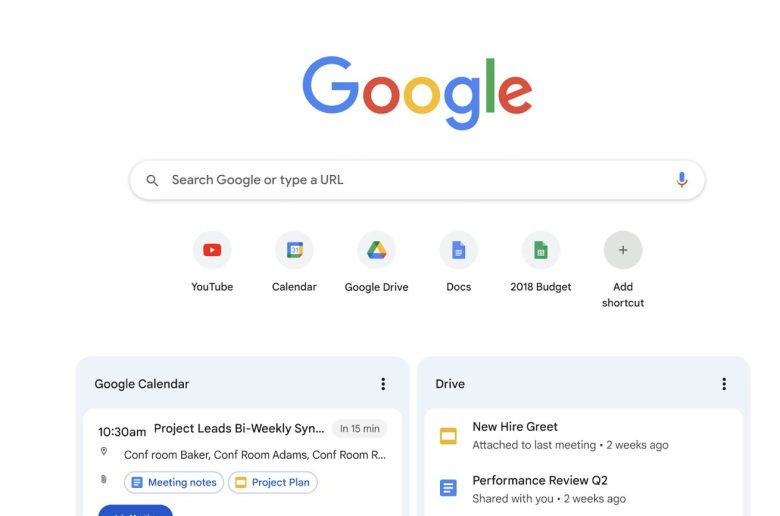Open the Calendar shortcut icon

[294, 250]
